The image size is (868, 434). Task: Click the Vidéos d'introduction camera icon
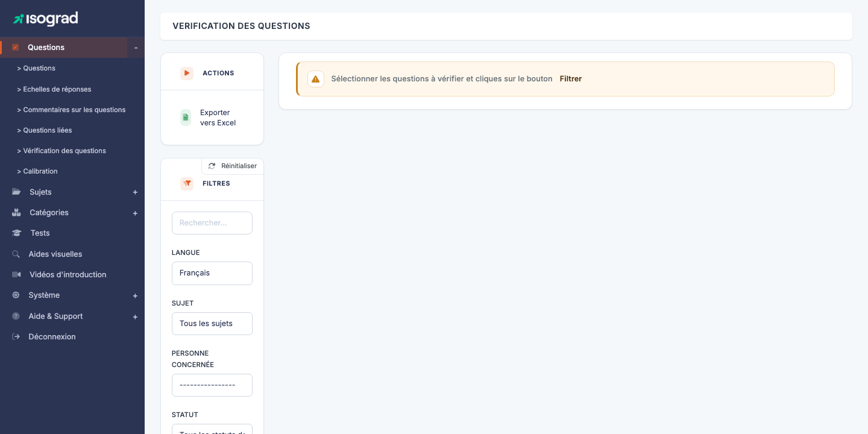coord(16,274)
